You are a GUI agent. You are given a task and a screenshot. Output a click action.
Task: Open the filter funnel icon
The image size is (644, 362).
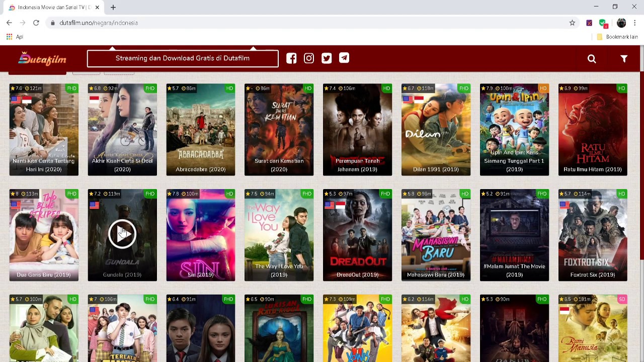pyautogui.click(x=624, y=59)
